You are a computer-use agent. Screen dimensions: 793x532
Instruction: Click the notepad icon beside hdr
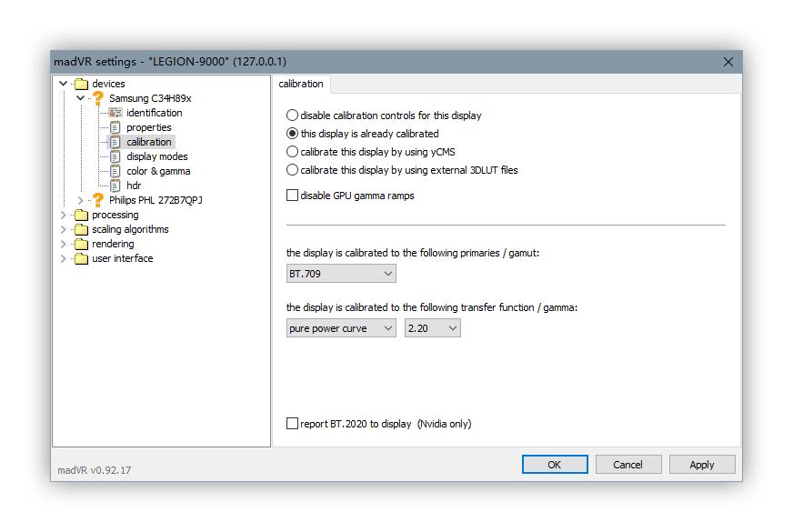click(115, 186)
